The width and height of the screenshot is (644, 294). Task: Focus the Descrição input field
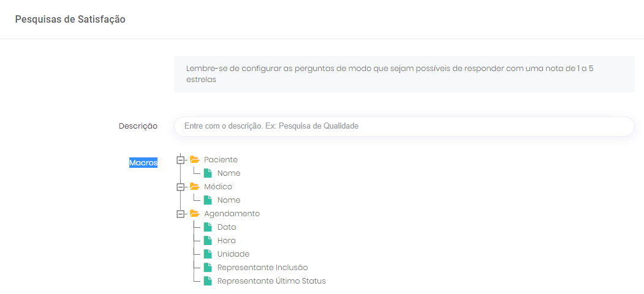coord(404,126)
